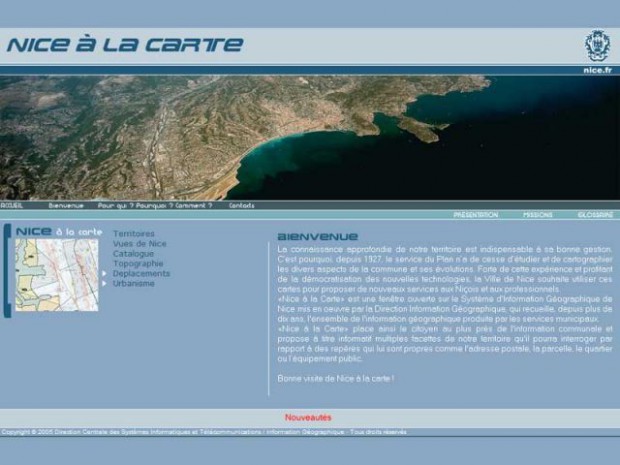Open the Urbanisme section
Screen dimensions: 620x465
pos(134,283)
